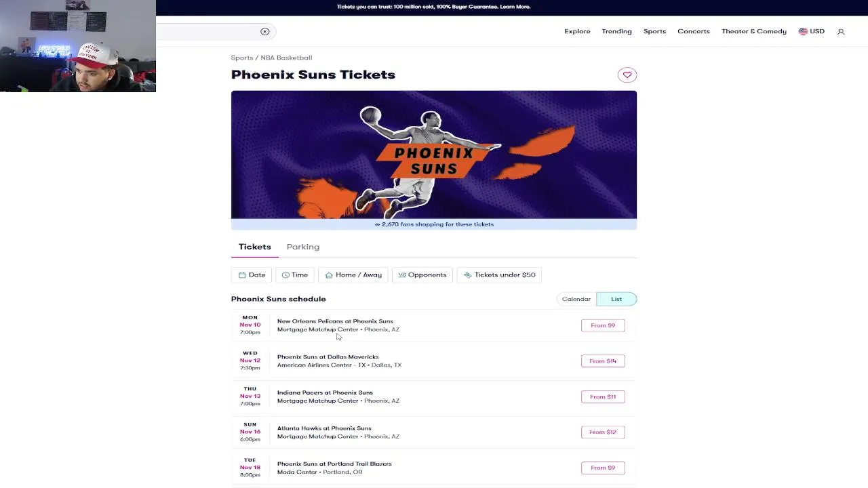Follow the NBA Basketball breadcrumb link
868x488 pixels.
[x=286, y=58]
